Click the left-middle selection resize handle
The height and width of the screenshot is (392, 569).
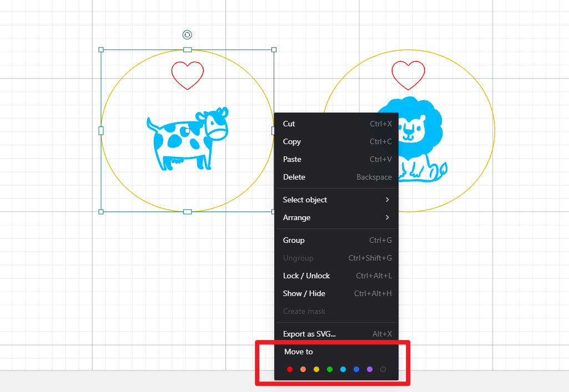(x=101, y=131)
